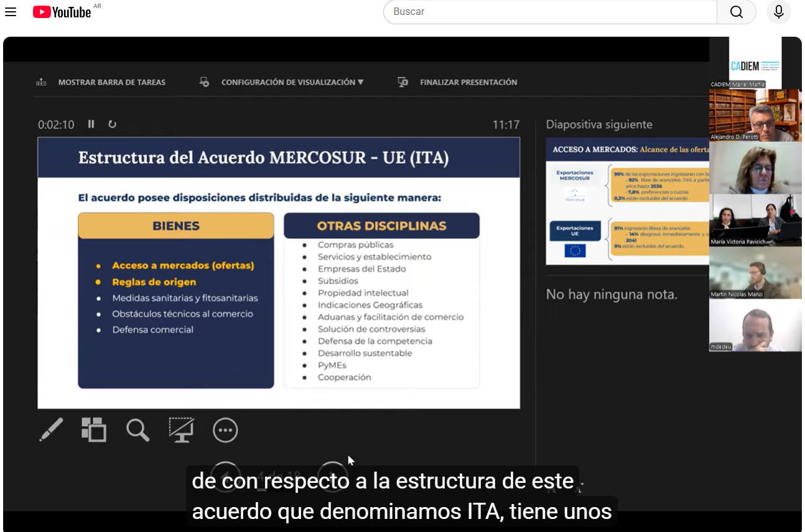
Task: Click 'Indicaciones Geográficas' list item
Action: (370, 305)
